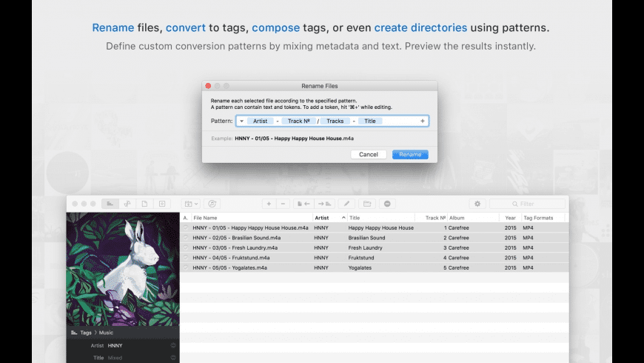Click the round remove tags icon
The width and height of the screenshot is (644, 363).
387,204
